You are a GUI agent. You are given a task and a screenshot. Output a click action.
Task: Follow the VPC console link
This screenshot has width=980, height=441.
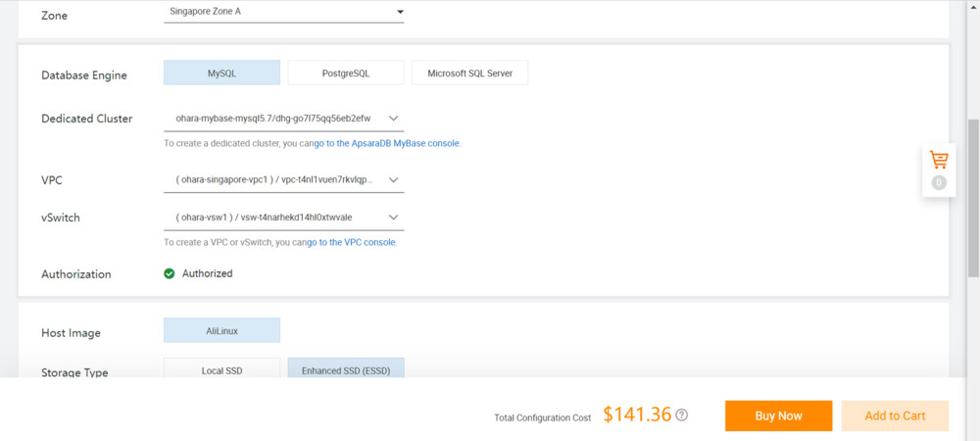point(351,242)
